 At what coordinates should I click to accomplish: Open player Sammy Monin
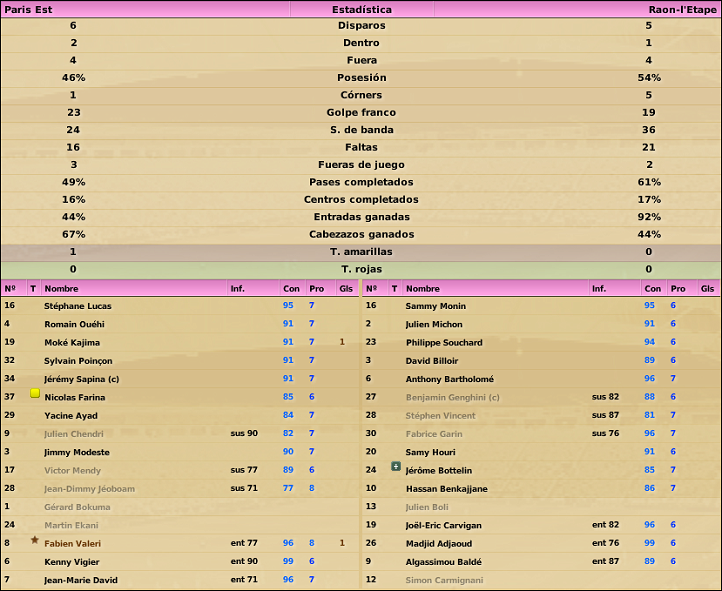pyautogui.click(x=436, y=306)
